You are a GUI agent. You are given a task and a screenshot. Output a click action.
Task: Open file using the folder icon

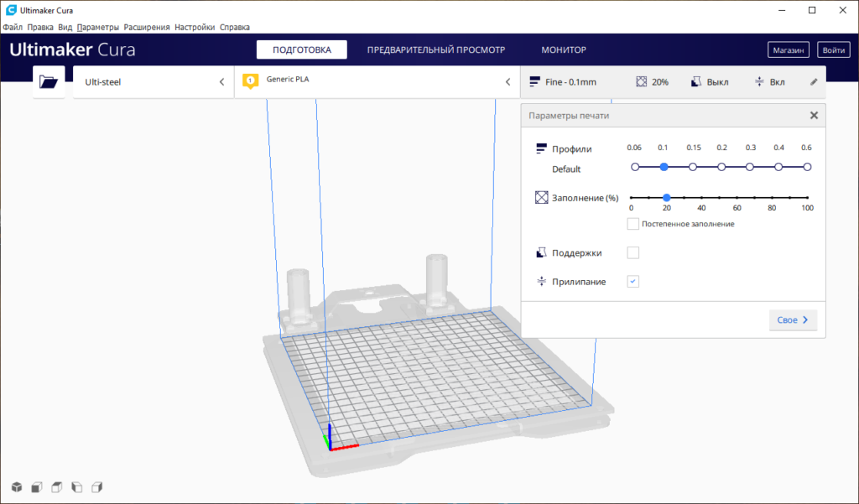[49, 82]
